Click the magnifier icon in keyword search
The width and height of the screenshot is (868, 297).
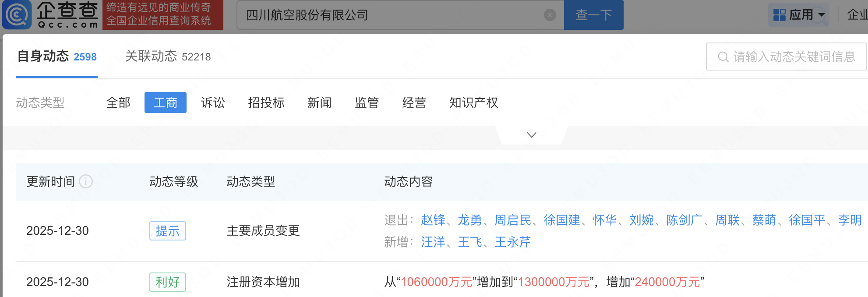point(723,57)
